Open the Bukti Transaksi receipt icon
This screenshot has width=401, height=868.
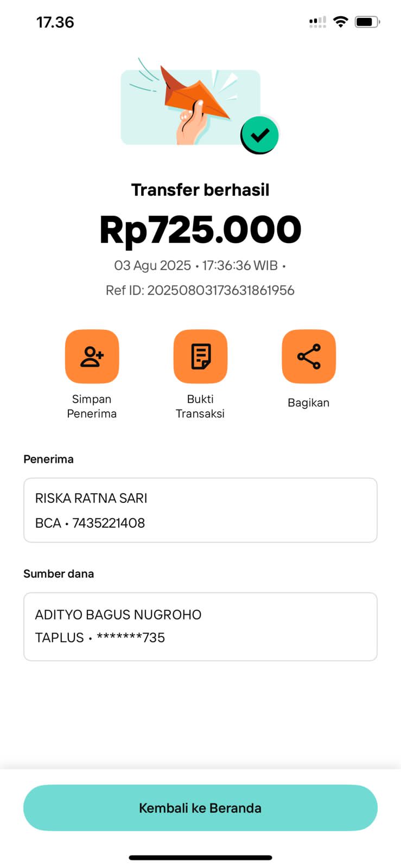point(200,356)
